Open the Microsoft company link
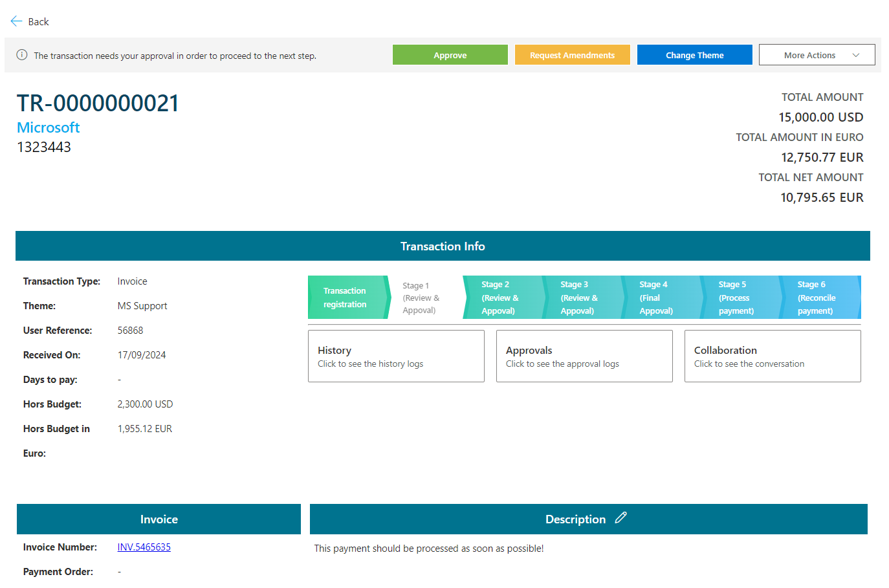Viewport: 889px width, 588px height. 49,127
